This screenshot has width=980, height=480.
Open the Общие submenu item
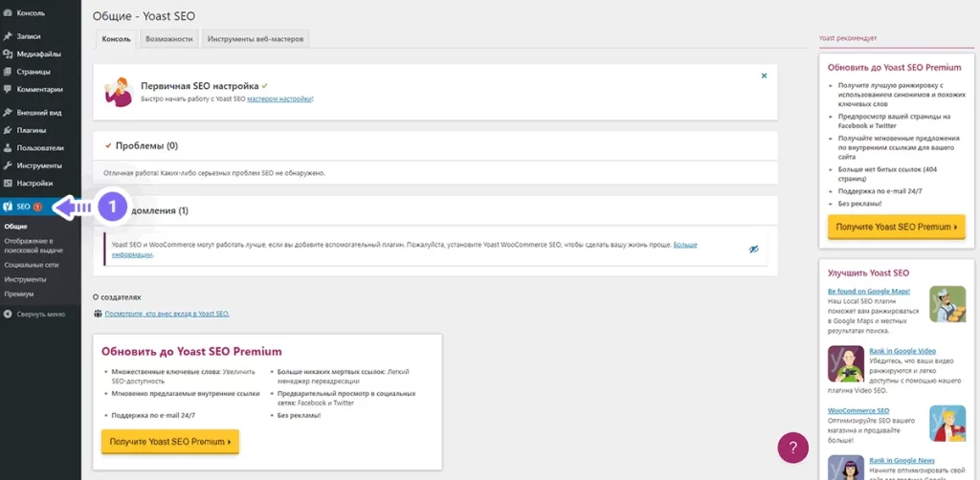15,227
